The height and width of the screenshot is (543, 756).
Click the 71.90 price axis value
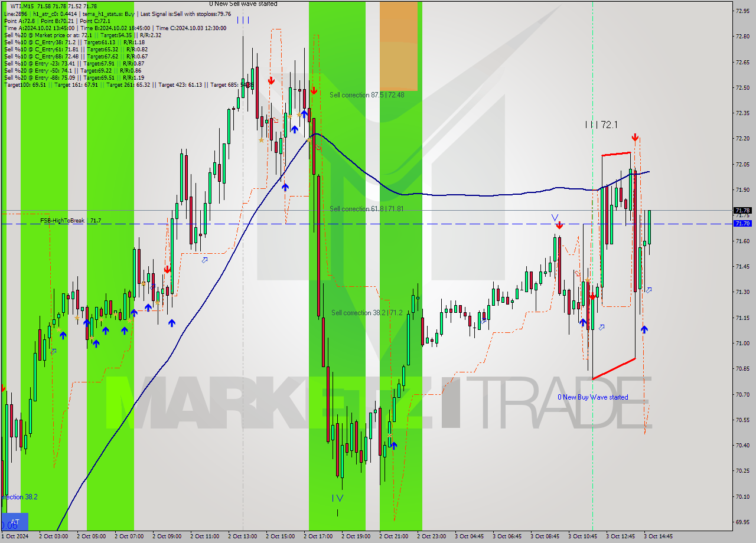[x=742, y=189]
